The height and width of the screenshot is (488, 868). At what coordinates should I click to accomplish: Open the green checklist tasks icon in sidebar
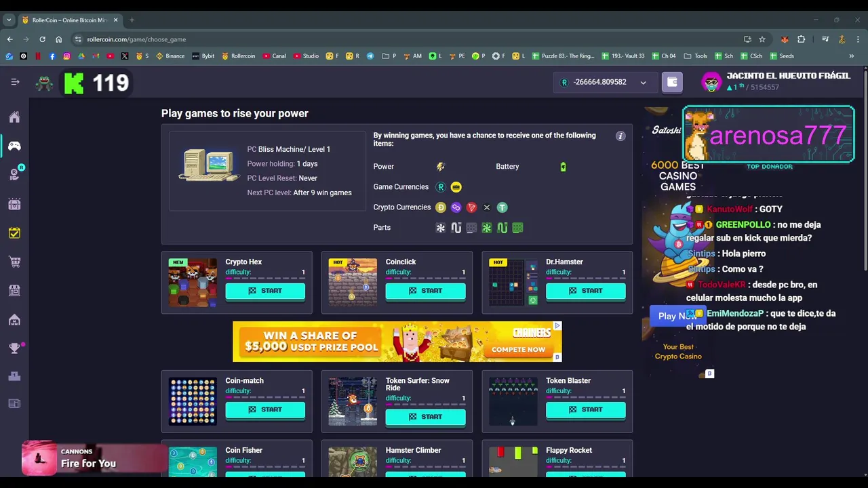point(14,232)
